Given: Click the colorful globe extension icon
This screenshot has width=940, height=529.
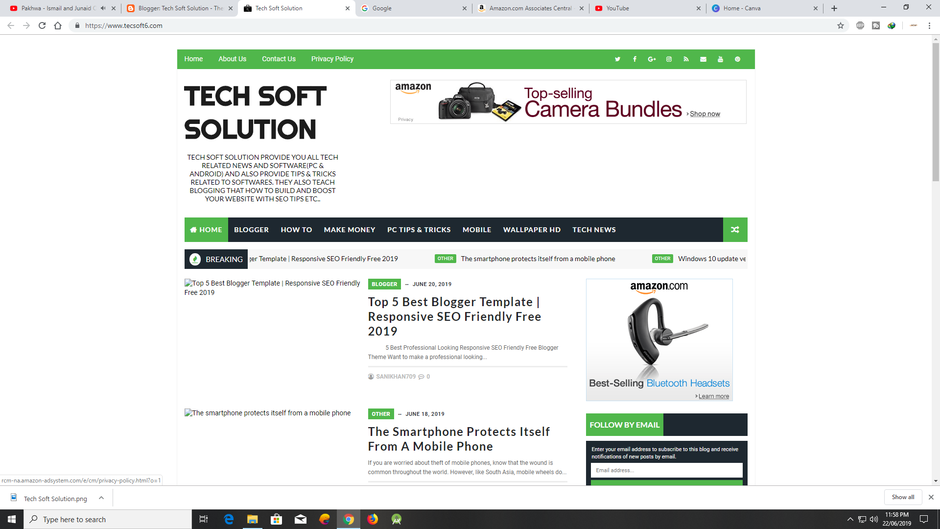Looking at the screenshot, I should pyautogui.click(x=892, y=26).
